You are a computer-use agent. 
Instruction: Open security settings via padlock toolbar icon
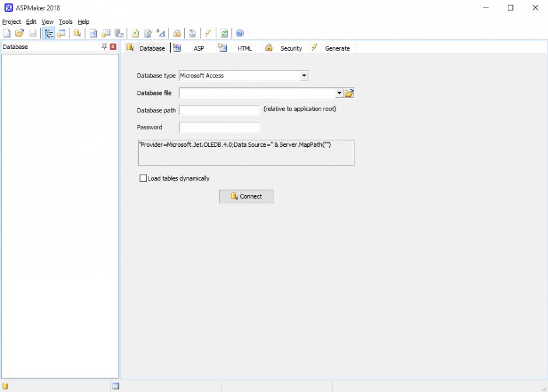point(177,34)
